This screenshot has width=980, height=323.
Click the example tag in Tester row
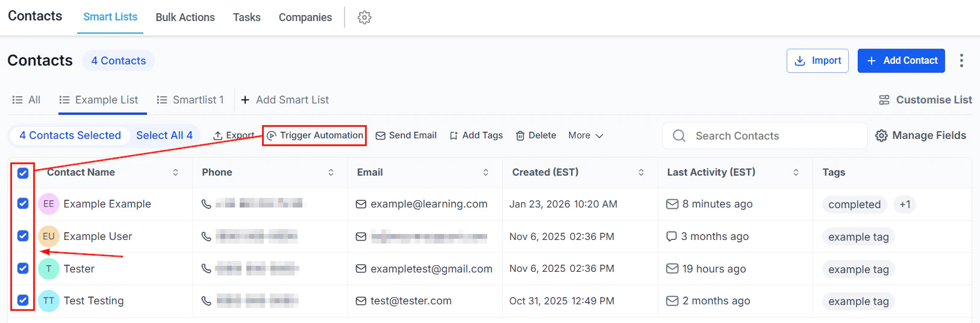click(858, 269)
